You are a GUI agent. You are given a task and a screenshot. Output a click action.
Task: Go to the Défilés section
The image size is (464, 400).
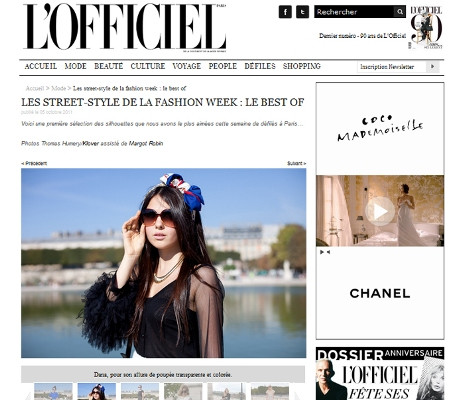[260, 66]
